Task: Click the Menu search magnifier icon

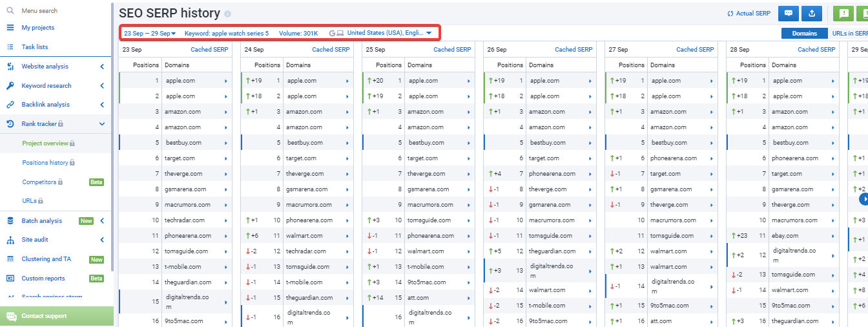Action: tap(10, 11)
